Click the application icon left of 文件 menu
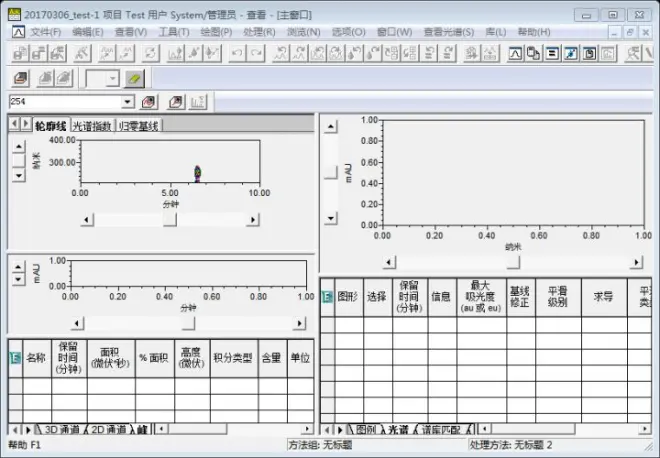 pyautogui.click(x=18, y=32)
